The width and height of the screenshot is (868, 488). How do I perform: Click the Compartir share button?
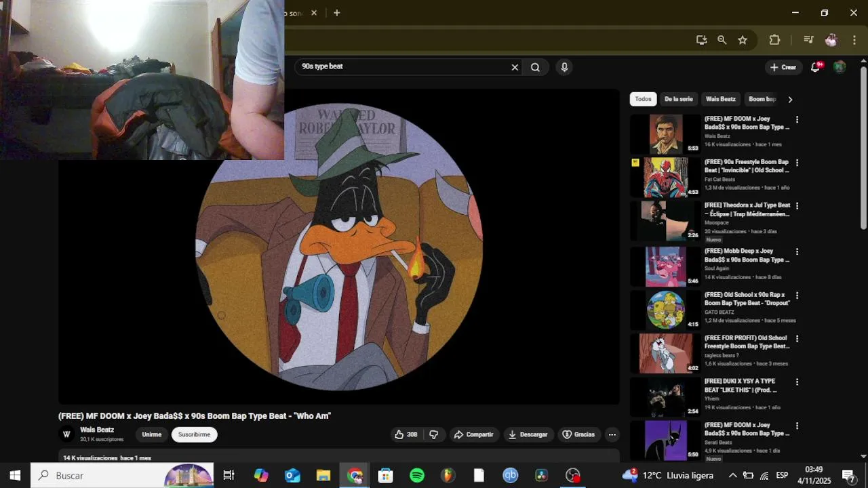click(x=473, y=434)
